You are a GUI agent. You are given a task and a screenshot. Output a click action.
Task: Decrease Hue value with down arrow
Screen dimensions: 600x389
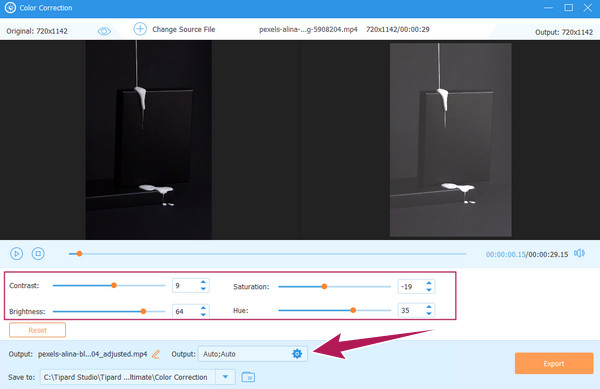pyautogui.click(x=429, y=313)
